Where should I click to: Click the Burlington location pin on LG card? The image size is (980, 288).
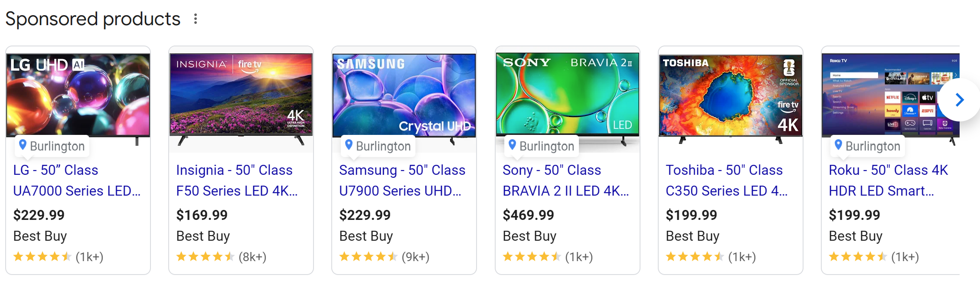pyautogui.click(x=23, y=145)
